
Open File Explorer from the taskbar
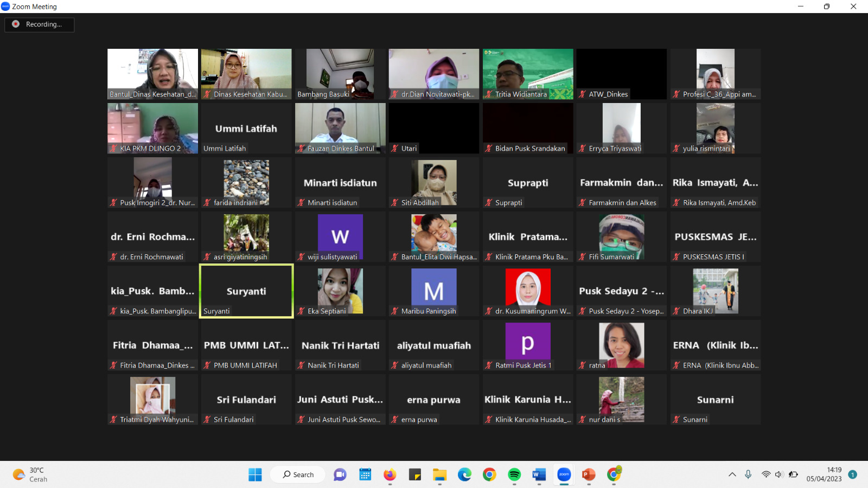click(x=439, y=475)
